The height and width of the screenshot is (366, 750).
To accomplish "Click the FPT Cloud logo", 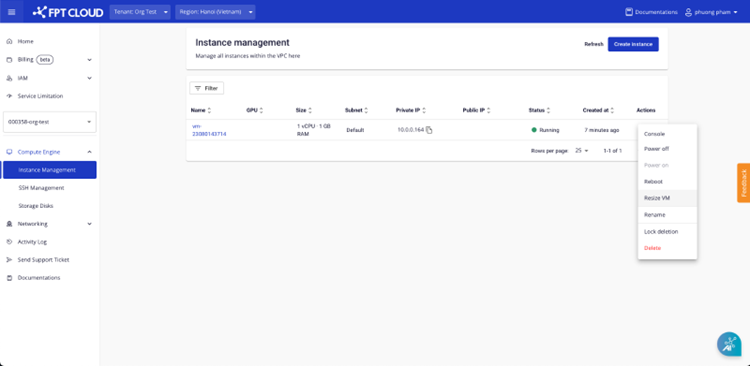I will tap(68, 12).
